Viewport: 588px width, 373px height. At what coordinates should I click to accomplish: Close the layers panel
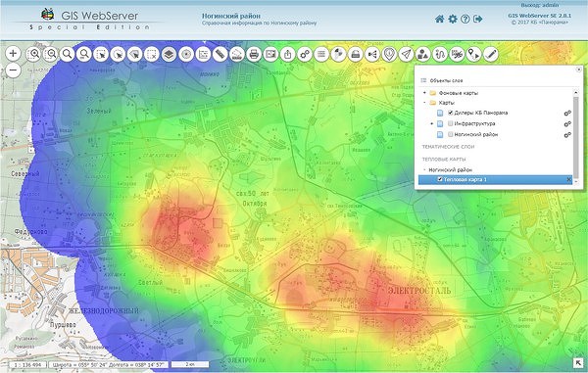(x=578, y=70)
